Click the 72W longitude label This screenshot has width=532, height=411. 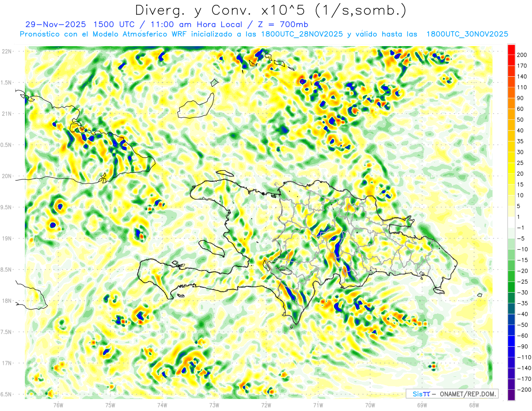point(266,405)
